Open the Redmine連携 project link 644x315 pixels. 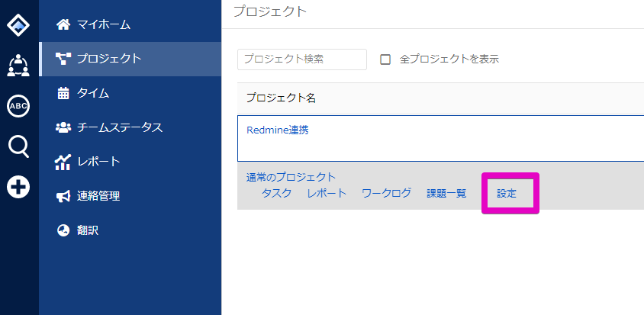277,130
